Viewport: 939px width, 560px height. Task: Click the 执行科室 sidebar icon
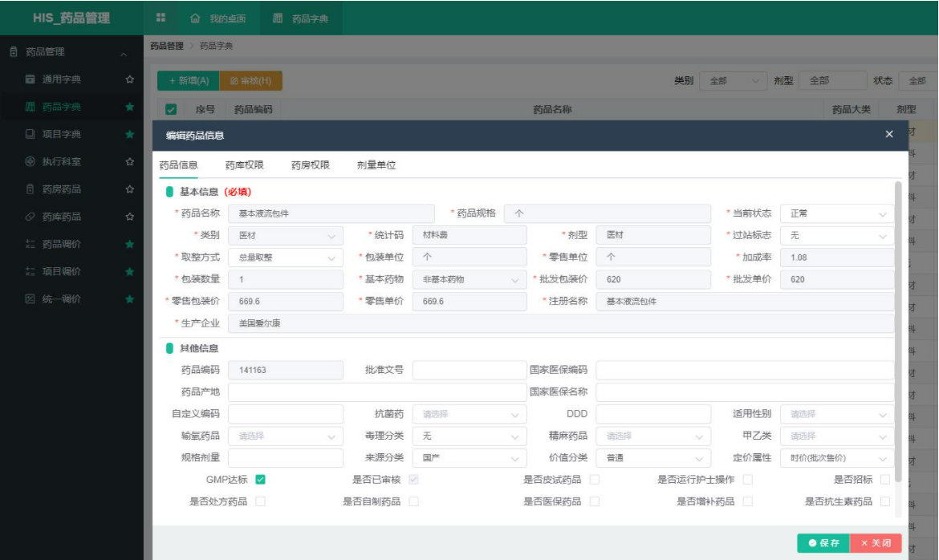30,162
